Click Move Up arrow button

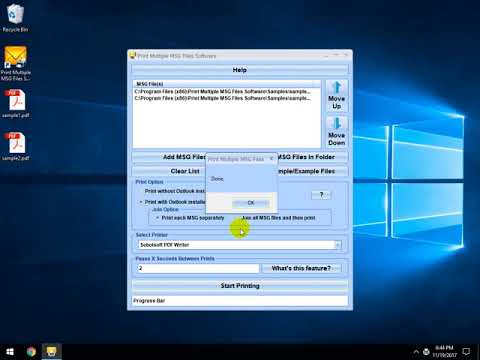click(x=336, y=96)
